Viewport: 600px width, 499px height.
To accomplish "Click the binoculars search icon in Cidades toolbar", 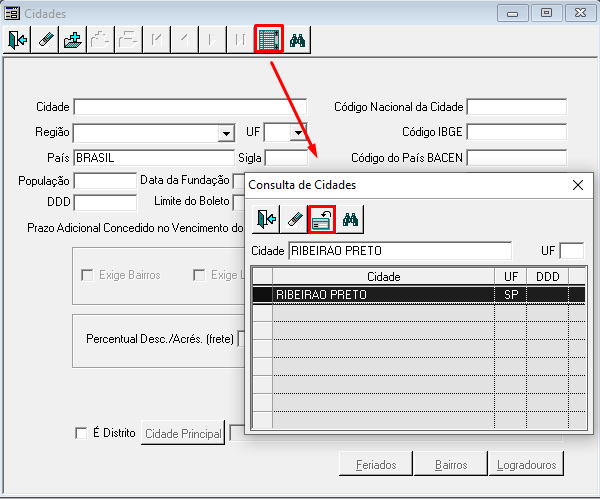I will point(297,39).
